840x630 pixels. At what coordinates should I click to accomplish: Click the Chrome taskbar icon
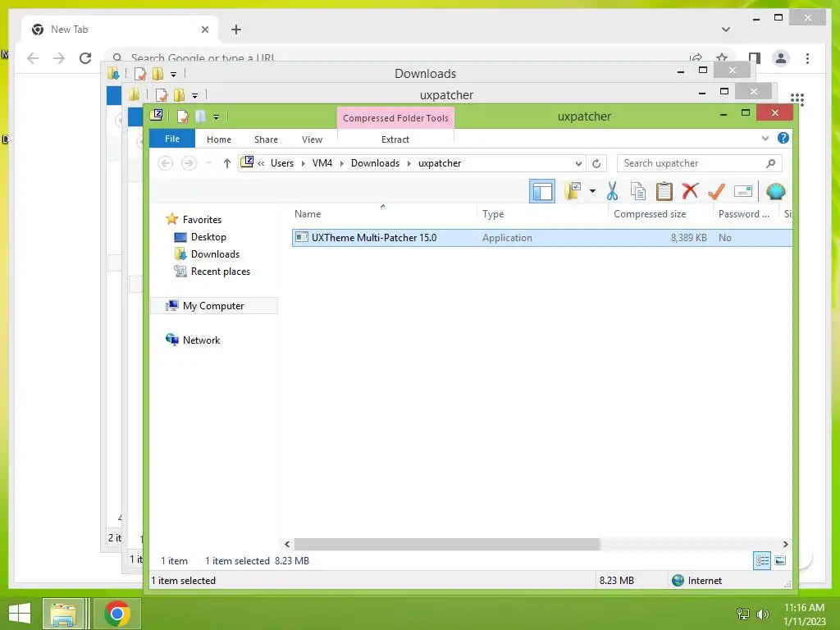(x=117, y=614)
